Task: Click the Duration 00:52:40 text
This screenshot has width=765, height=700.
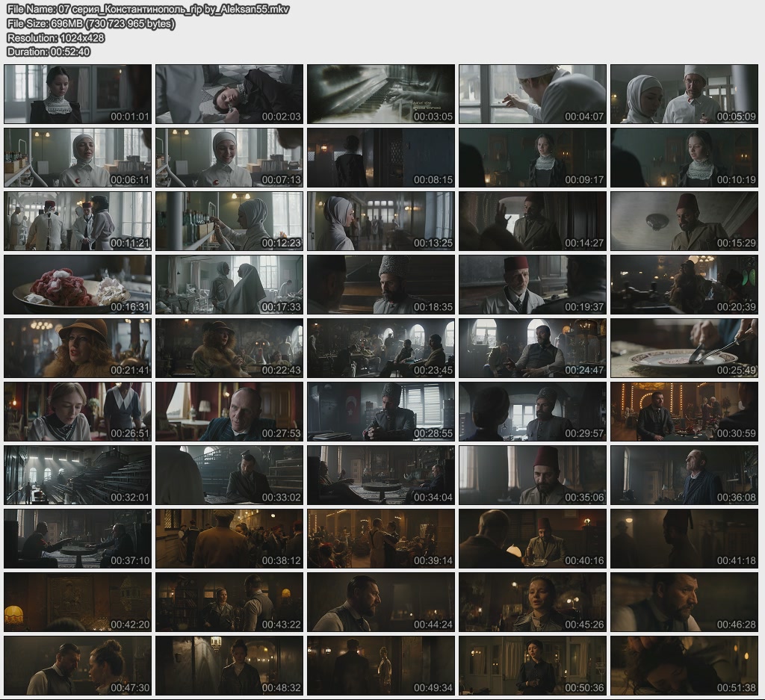Action: pyautogui.click(x=49, y=52)
